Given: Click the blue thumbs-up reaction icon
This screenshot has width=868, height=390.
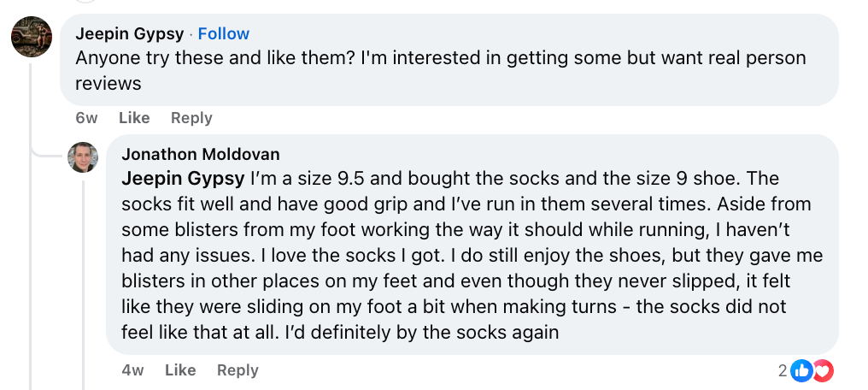Looking at the screenshot, I should [x=801, y=370].
